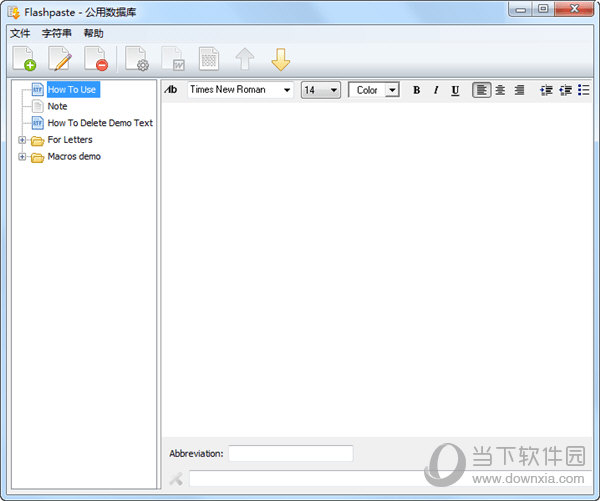Click the Ab font style icon

(x=171, y=90)
